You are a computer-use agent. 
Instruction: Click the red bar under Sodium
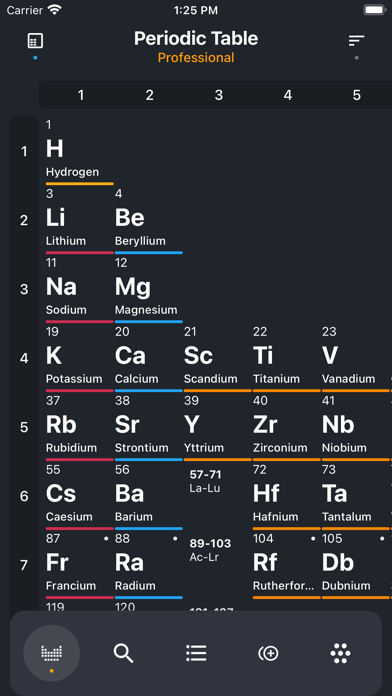pyautogui.click(x=79, y=321)
